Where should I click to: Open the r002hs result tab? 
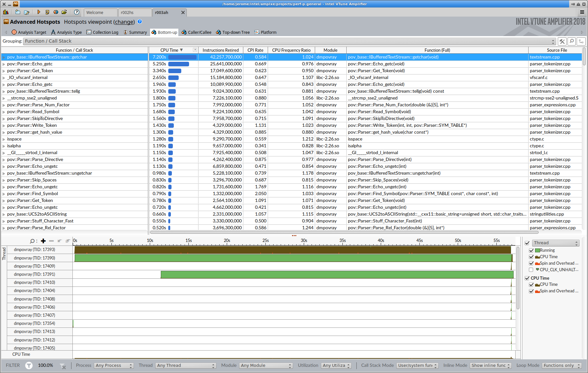pos(134,12)
